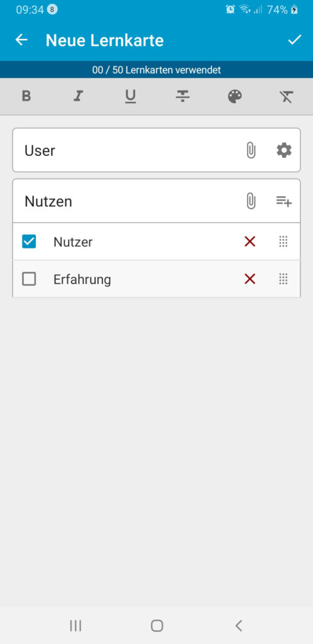This screenshot has width=313, height=644.
Task: Uncheck the Nutzer answer checkbox
Action: coord(29,241)
